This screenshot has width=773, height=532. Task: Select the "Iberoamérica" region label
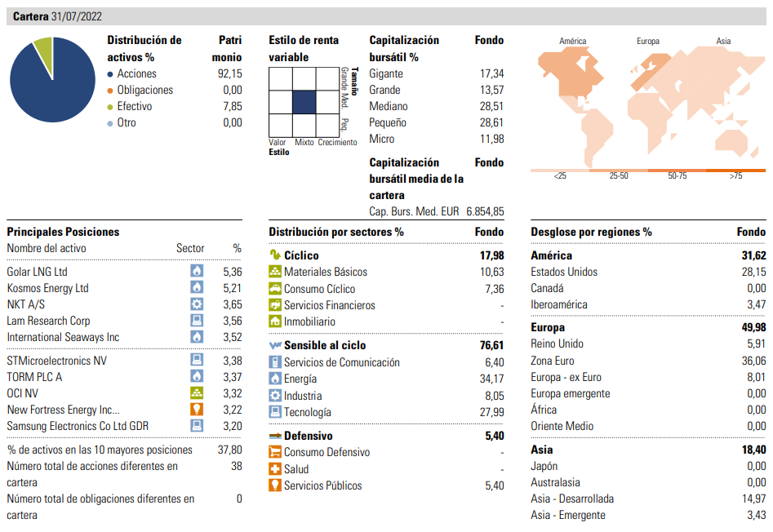[559, 304]
